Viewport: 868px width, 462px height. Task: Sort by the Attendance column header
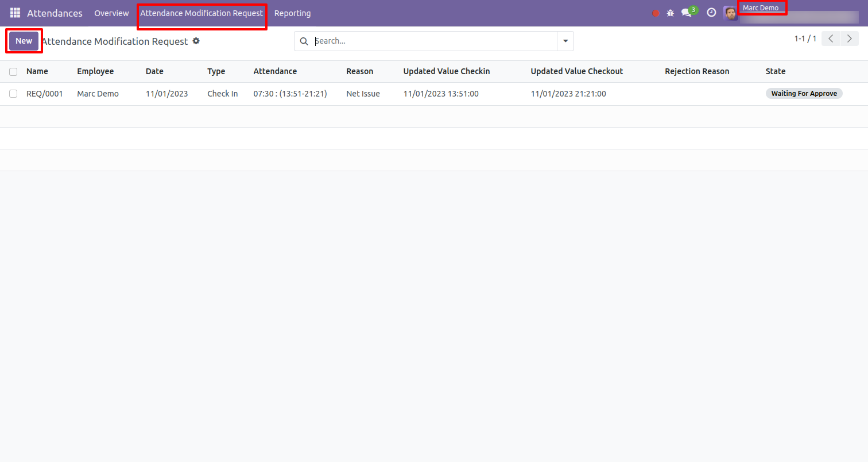click(275, 72)
